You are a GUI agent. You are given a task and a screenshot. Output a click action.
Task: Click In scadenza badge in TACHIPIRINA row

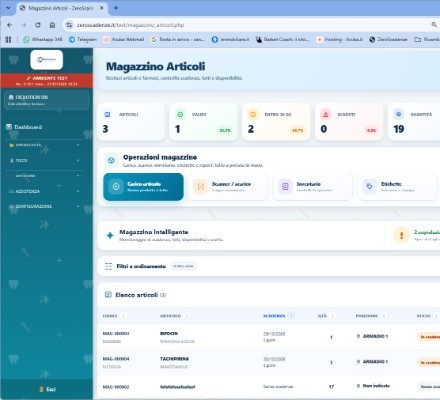tap(429, 362)
